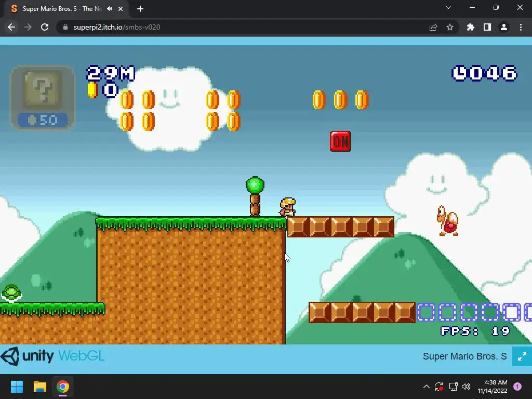Click the HUD coin counter icon
This screenshot has height=399, width=532.
[92, 90]
